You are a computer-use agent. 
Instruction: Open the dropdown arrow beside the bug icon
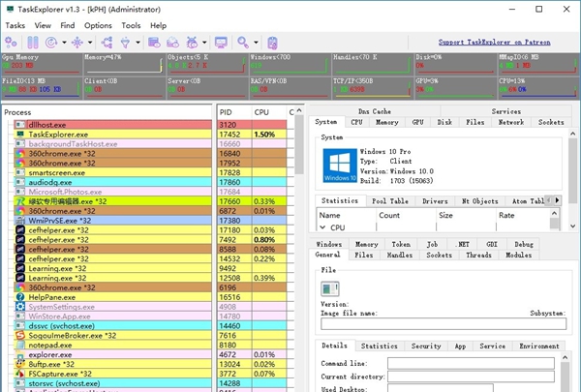click(x=204, y=43)
